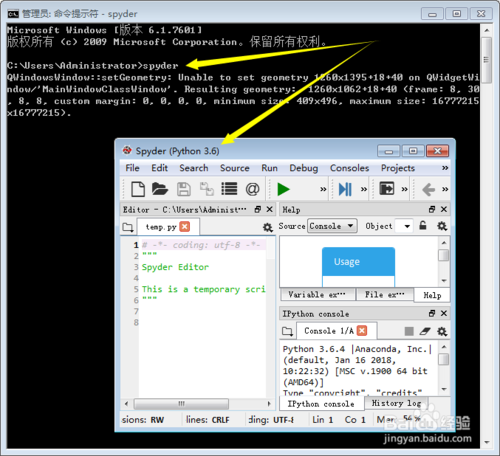Viewport: 500px width, 456px height.
Task: Expand more menus chevron in menu bar
Action: tap(445, 168)
